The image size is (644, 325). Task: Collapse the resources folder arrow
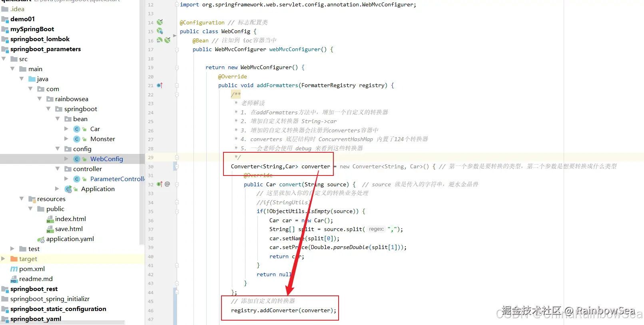[22, 199]
